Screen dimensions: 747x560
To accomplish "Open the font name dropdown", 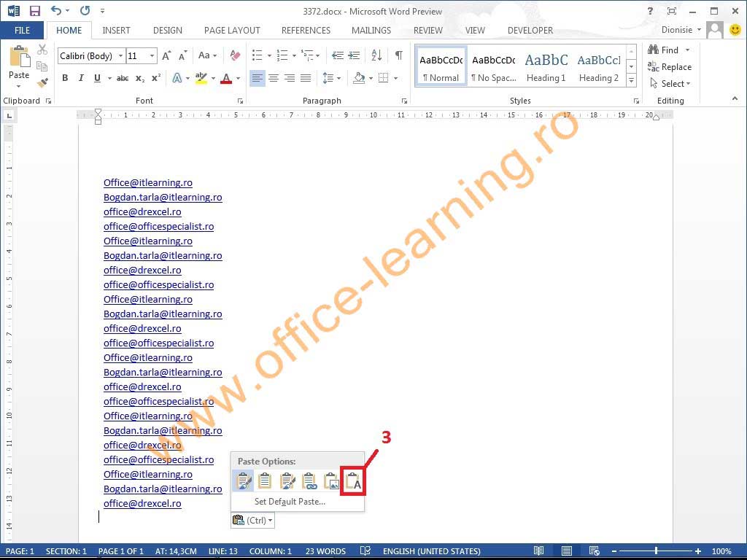I will coord(121,55).
